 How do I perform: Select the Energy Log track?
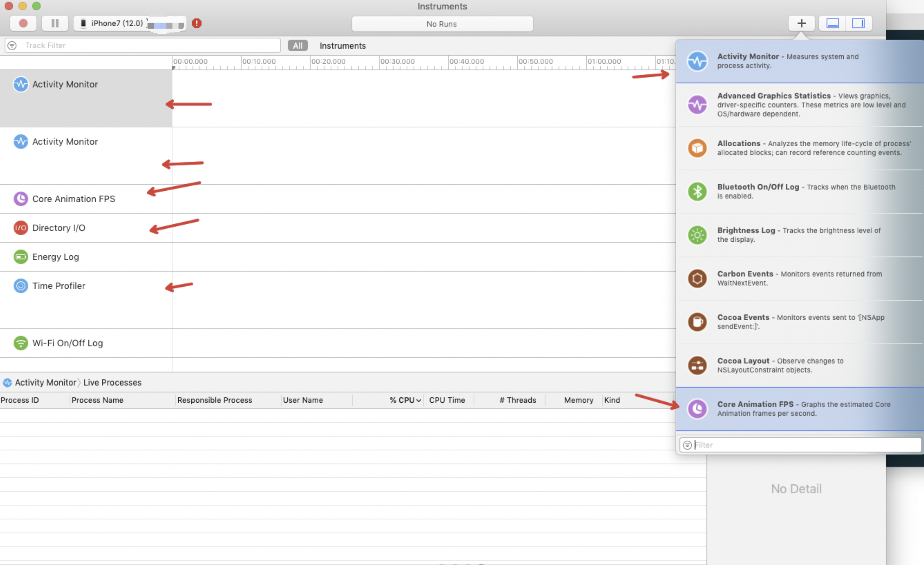(55, 257)
